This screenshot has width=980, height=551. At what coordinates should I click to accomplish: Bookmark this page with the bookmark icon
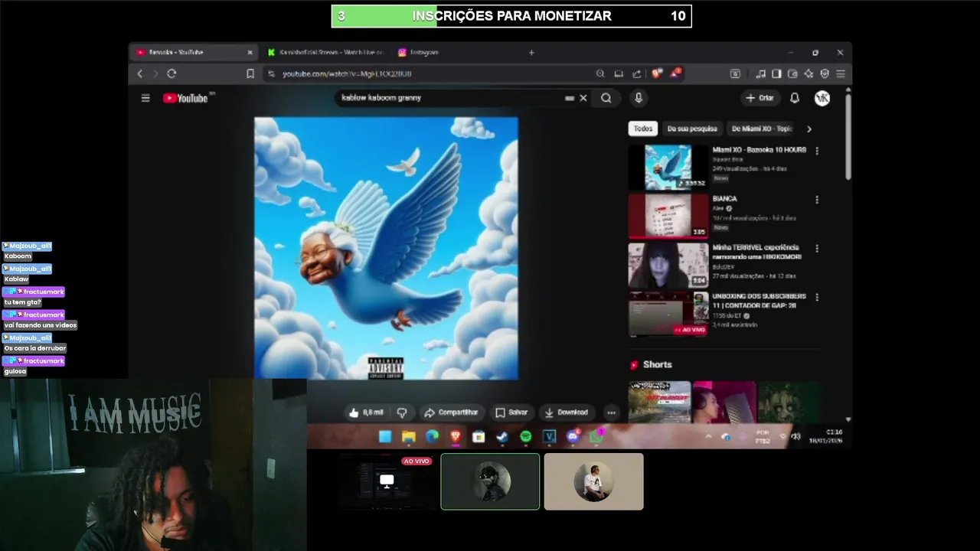(250, 73)
